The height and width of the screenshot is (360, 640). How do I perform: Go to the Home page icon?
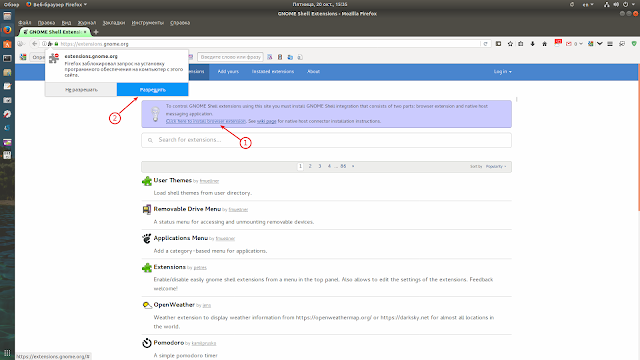pyautogui.click(x=544, y=44)
